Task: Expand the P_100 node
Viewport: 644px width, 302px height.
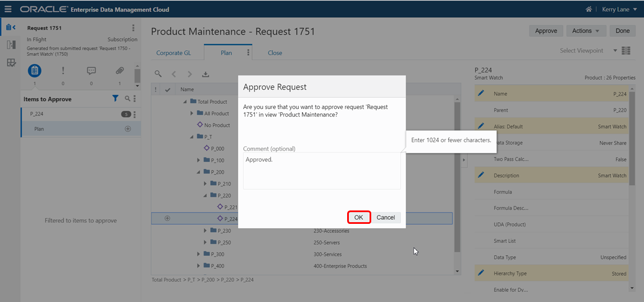Action: (199, 160)
